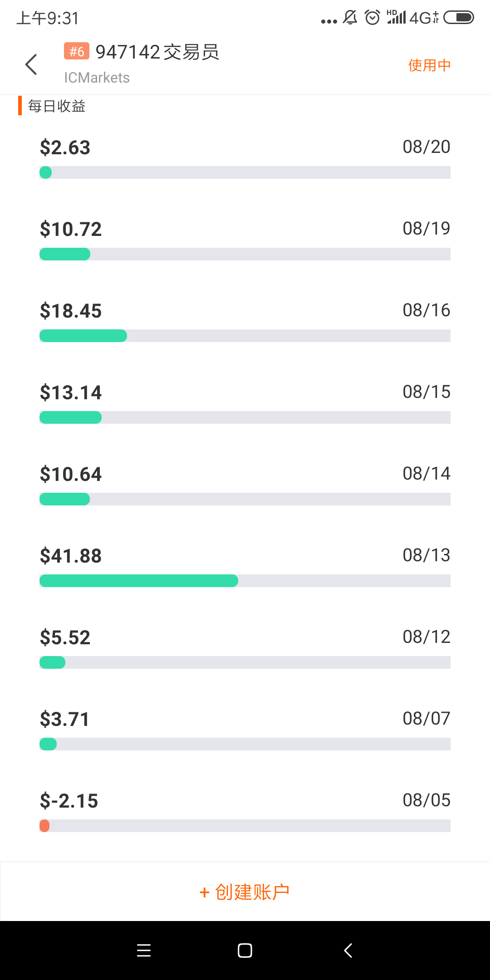The image size is (490, 980).
Task: Click the $41.88 profit progress bar
Action: 139,581
